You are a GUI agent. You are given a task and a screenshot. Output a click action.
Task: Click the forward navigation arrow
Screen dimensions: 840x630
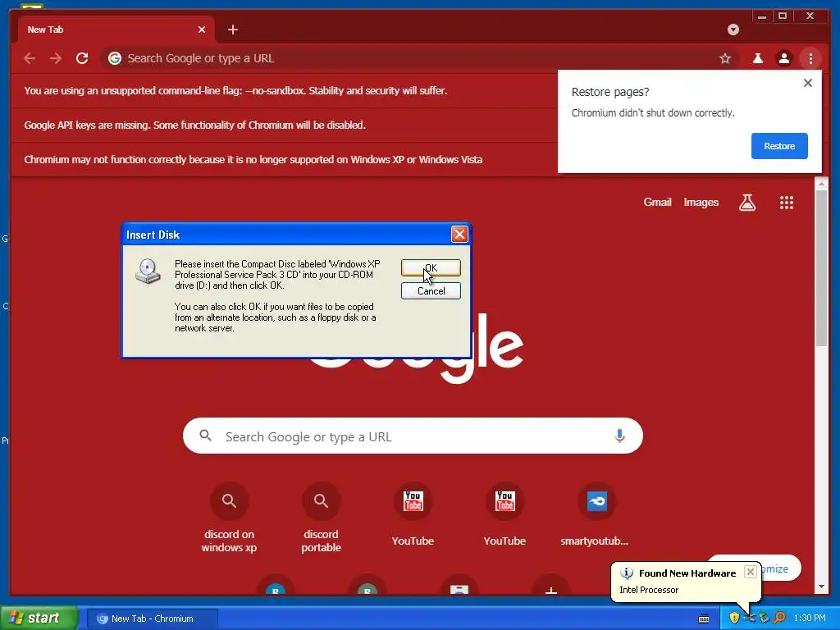coord(56,58)
